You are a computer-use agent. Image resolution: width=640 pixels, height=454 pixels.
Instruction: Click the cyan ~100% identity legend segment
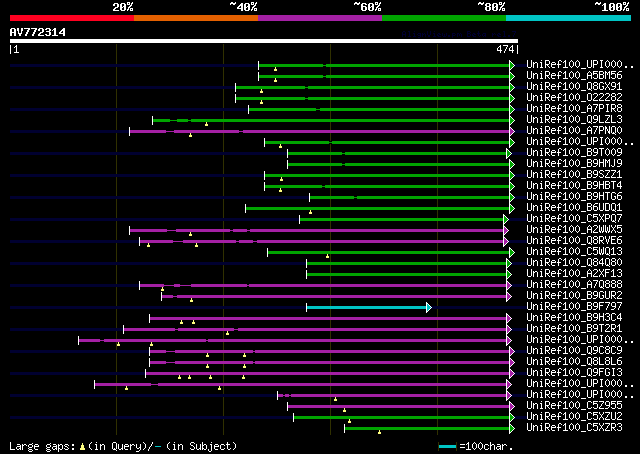tap(569, 18)
